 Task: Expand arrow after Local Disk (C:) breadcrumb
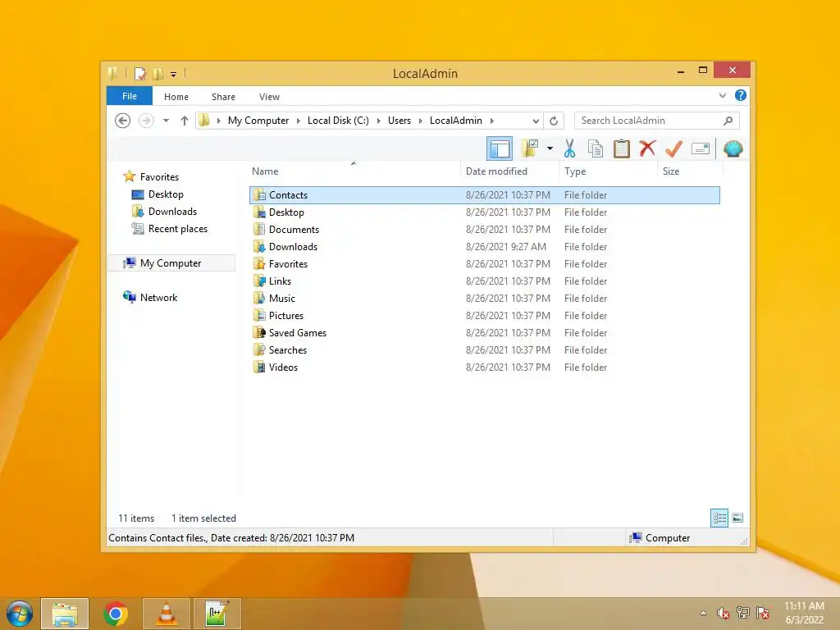point(378,121)
